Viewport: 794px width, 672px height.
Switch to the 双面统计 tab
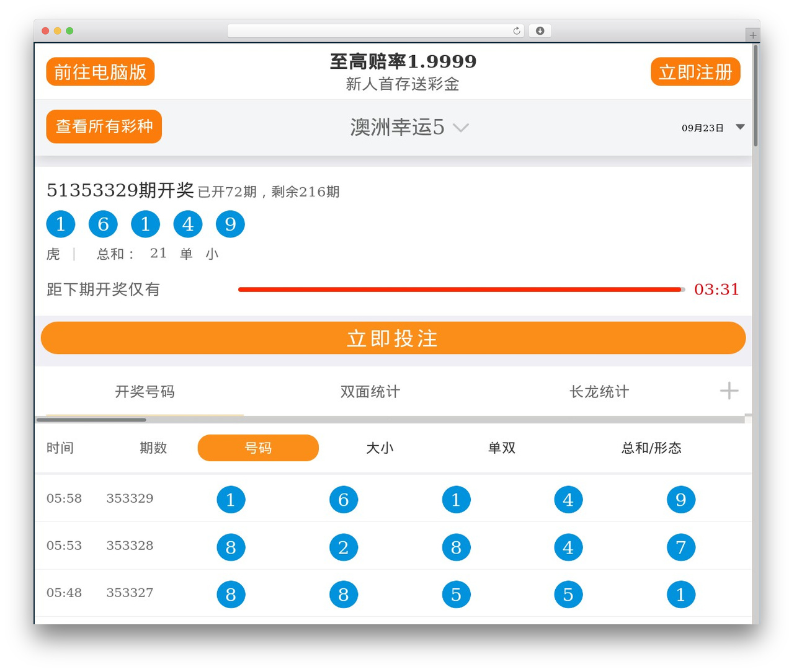pyautogui.click(x=370, y=392)
